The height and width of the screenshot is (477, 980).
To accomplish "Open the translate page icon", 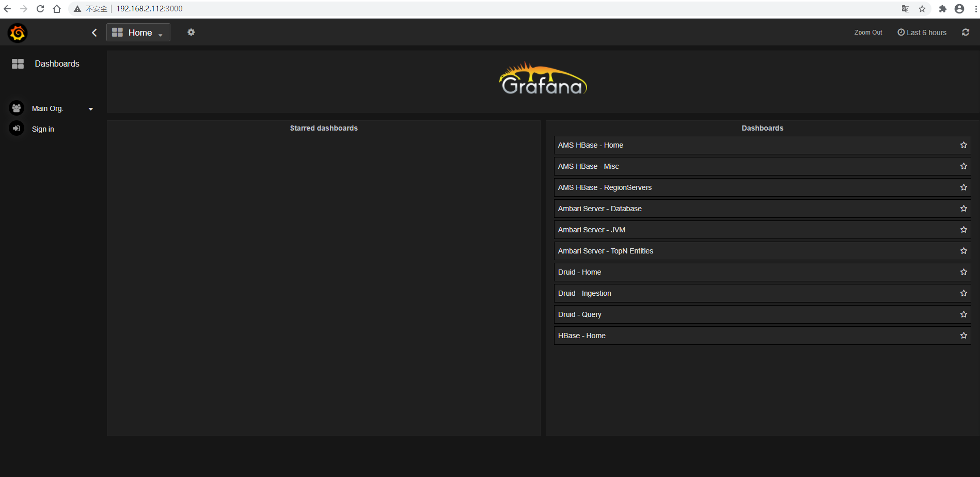I will click(x=906, y=9).
